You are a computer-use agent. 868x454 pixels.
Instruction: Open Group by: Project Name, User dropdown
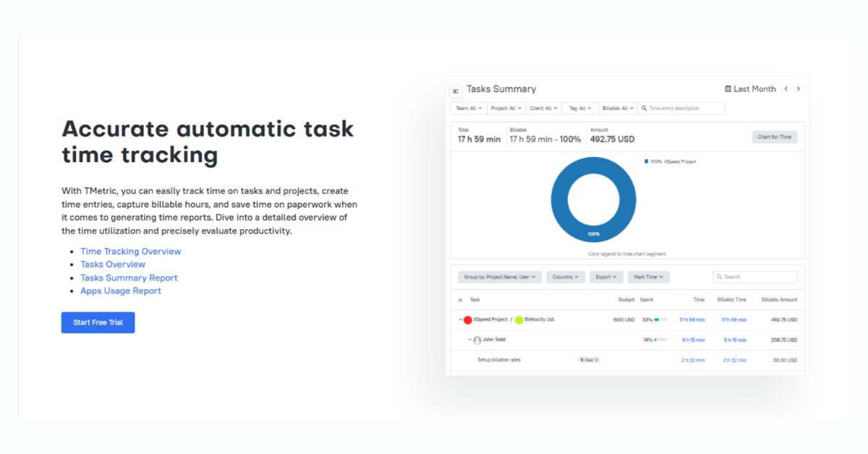pos(500,277)
